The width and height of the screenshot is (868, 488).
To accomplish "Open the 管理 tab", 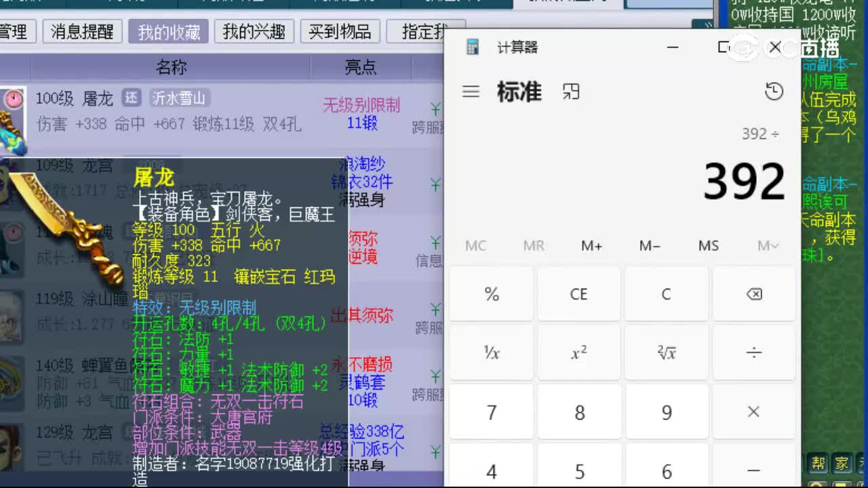I will pos(14,31).
